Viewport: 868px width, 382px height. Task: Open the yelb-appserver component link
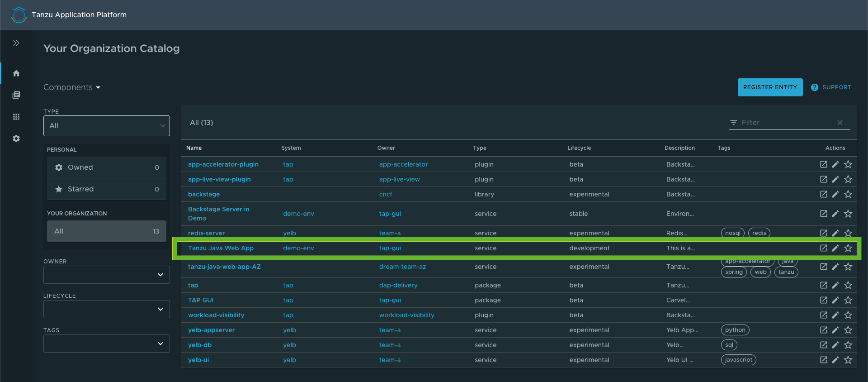pyautogui.click(x=211, y=330)
